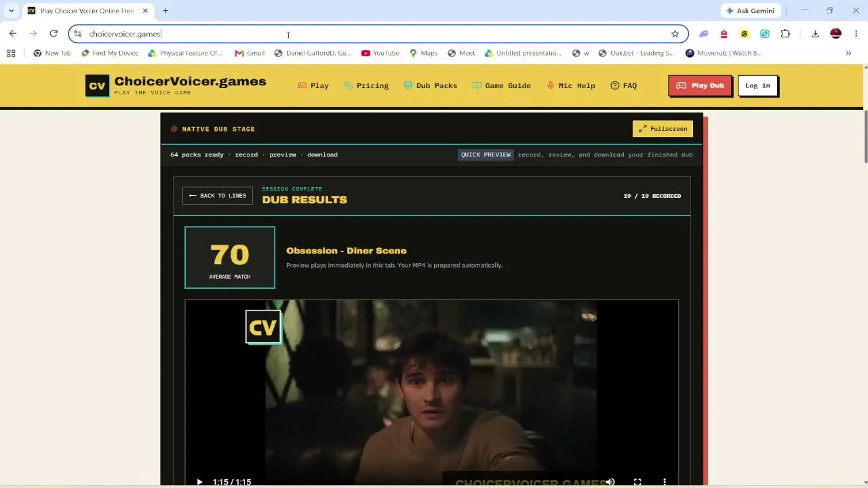Open the Untitled presentation bookmark
The width and height of the screenshot is (868, 488).
coord(523,53)
